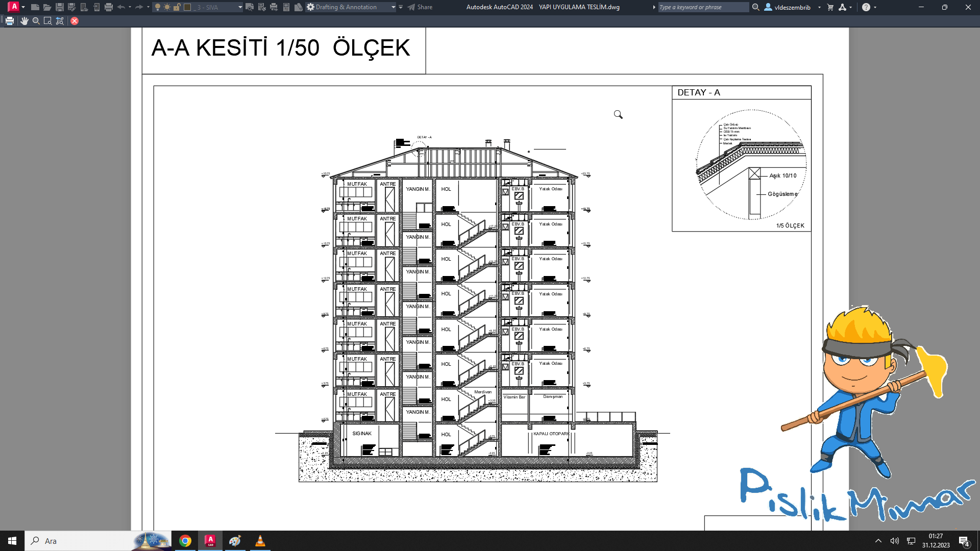Viewport: 980px width, 551px height.
Task: Click the Undo arrow
Action: pos(121,7)
